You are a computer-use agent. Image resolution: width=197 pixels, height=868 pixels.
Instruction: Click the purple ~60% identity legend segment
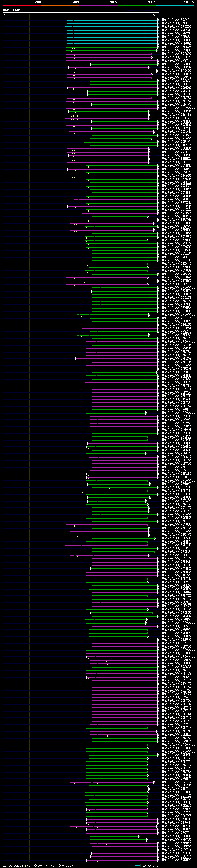point(98,6)
